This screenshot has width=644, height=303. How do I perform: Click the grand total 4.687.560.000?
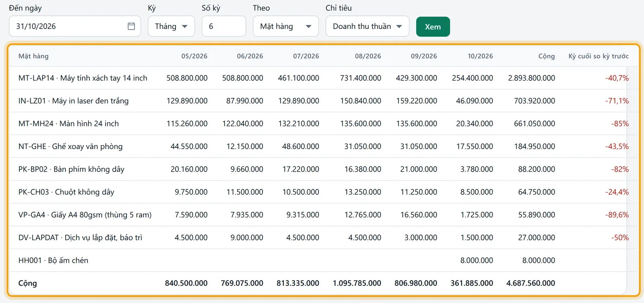click(x=530, y=283)
